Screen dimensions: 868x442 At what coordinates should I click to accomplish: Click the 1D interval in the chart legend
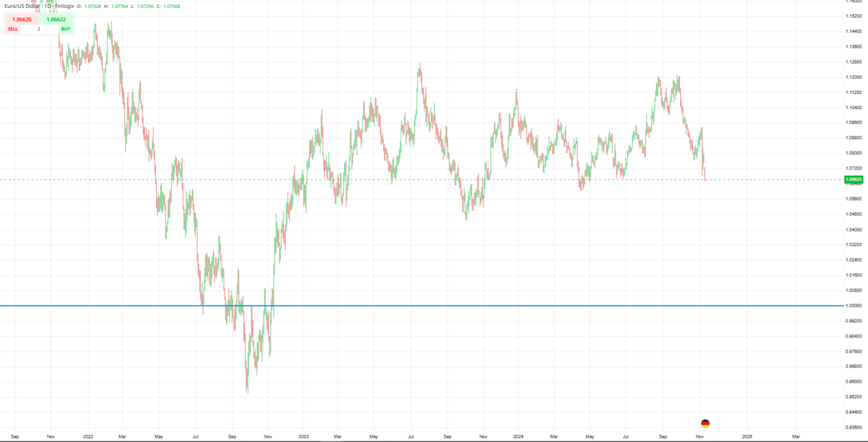pos(48,6)
